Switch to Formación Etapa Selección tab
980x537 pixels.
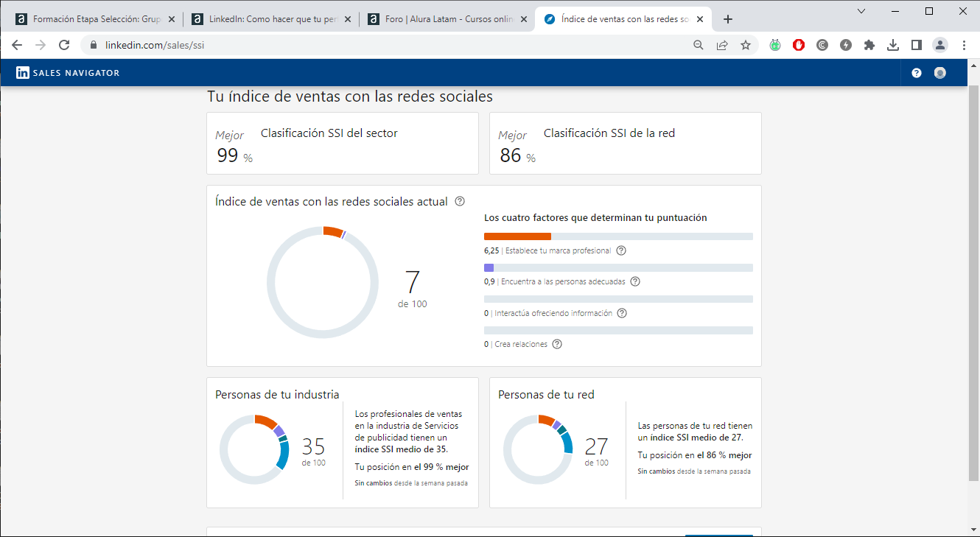tap(94, 19)
